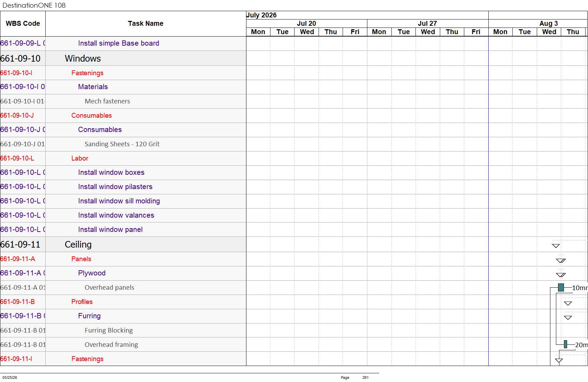This screenshot has height=382, width=588.
Task: Select the Furring row
Action: pyautogui.click(x=123, y=316)
